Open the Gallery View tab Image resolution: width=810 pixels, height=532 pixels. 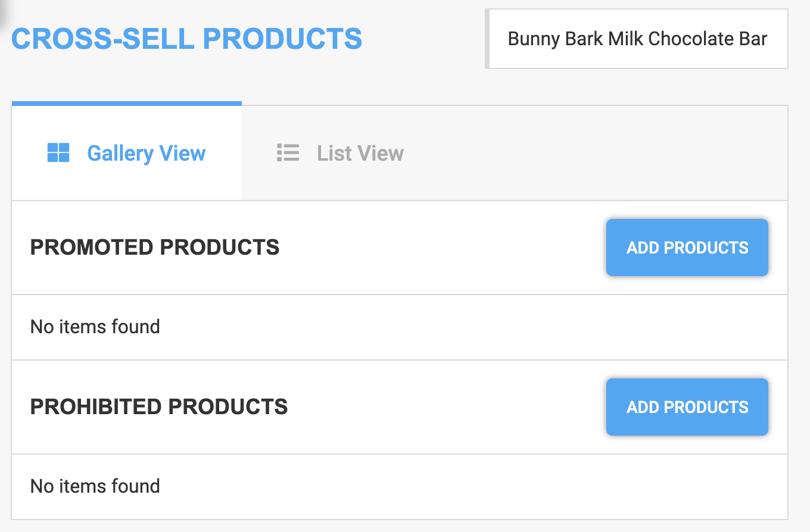[x=146, y=153]
